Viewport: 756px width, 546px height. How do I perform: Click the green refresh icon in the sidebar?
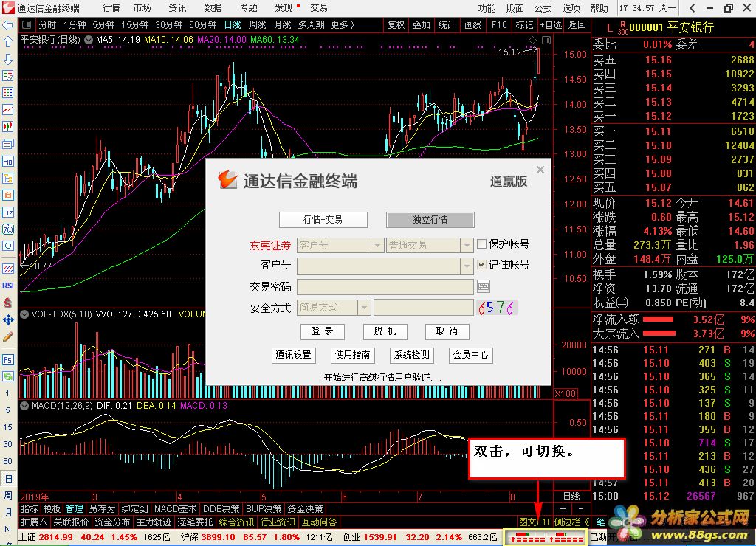click(7, 376)
